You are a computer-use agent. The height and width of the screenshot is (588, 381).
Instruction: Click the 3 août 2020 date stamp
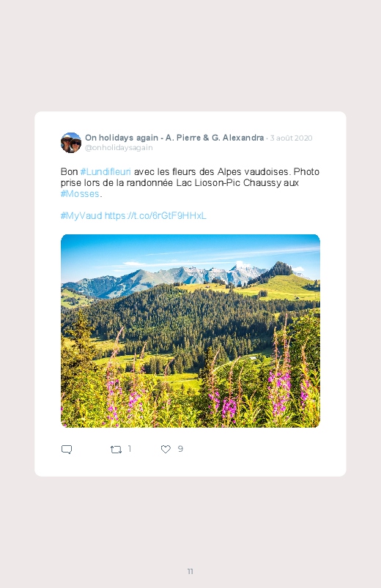pyautogui.click(x=292, y=138)
